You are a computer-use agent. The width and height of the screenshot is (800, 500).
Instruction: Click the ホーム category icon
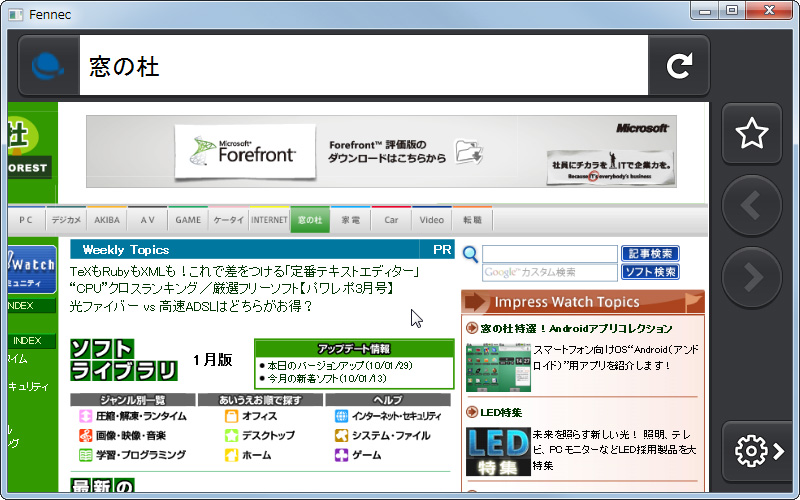pyautogui.click(x=231, y=455)
